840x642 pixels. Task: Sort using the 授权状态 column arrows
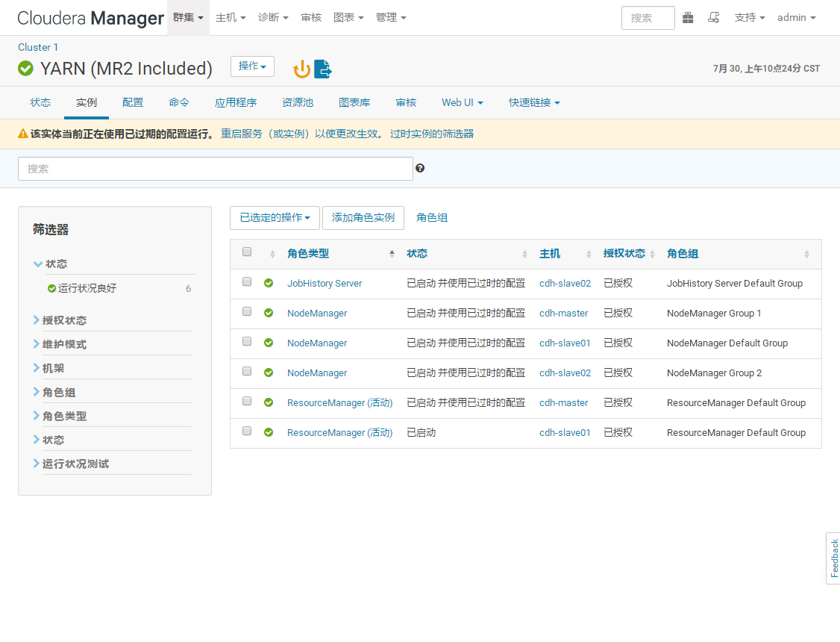coord(652,254)
